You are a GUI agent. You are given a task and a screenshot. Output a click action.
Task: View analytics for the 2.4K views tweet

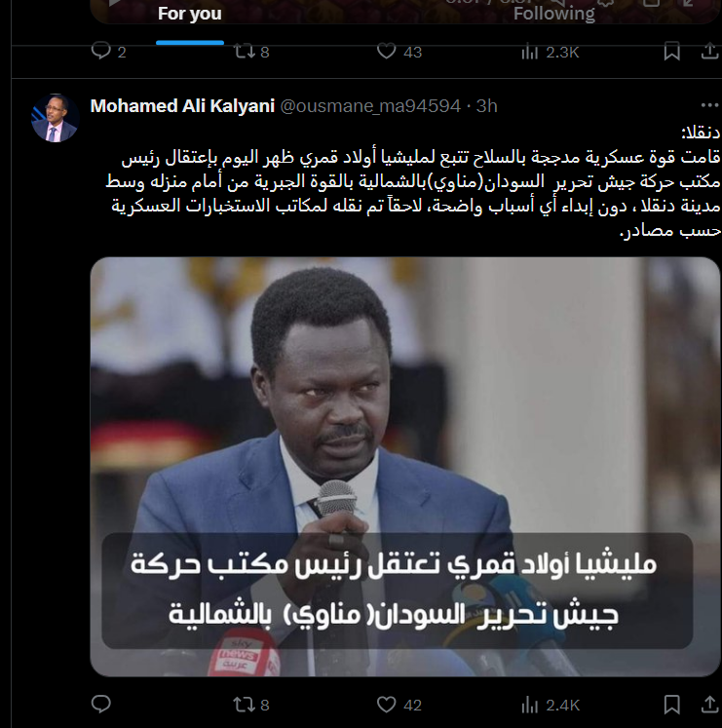[551, 706]
